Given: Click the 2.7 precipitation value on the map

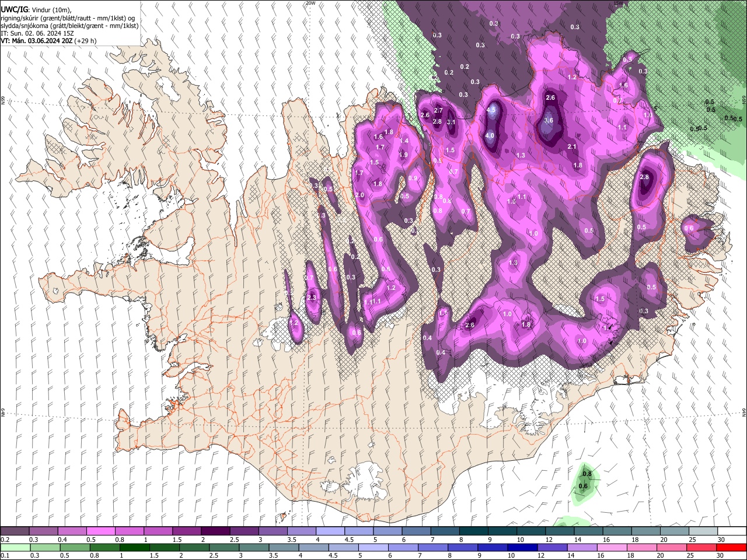Looking at the screenshot, I should click(439, 110).
